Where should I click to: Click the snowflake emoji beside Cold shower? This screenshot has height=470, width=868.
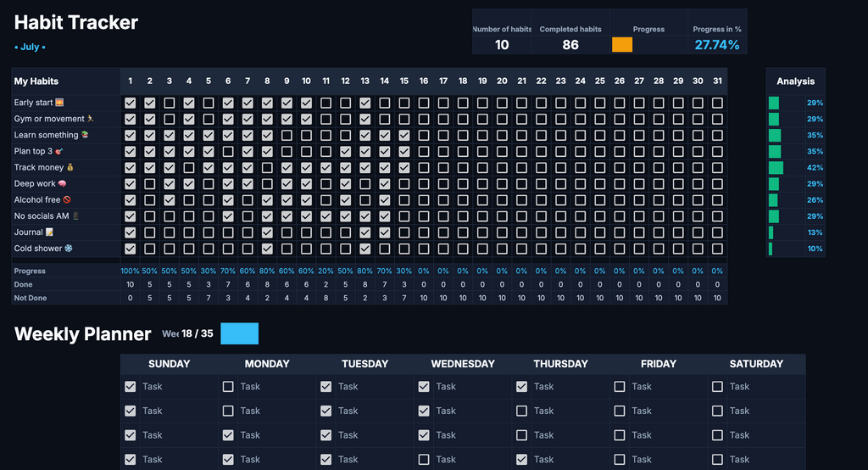pyautogui.click(x=69, y=249)
